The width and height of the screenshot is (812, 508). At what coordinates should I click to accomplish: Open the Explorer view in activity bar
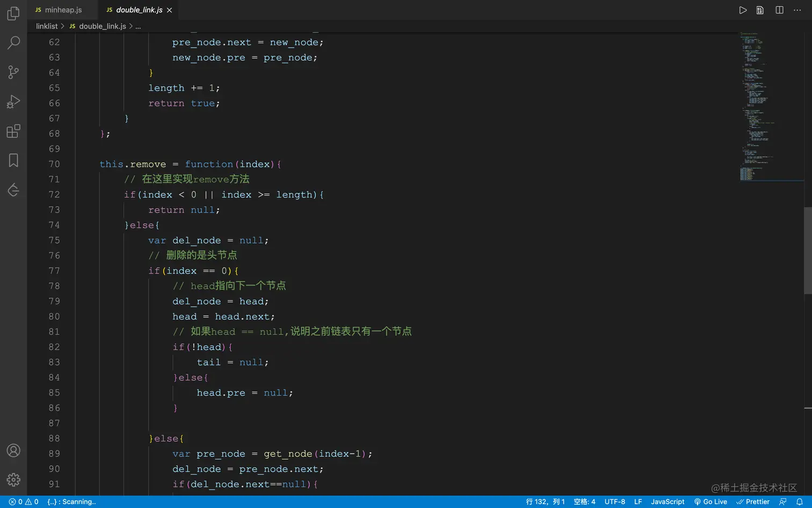13,13
